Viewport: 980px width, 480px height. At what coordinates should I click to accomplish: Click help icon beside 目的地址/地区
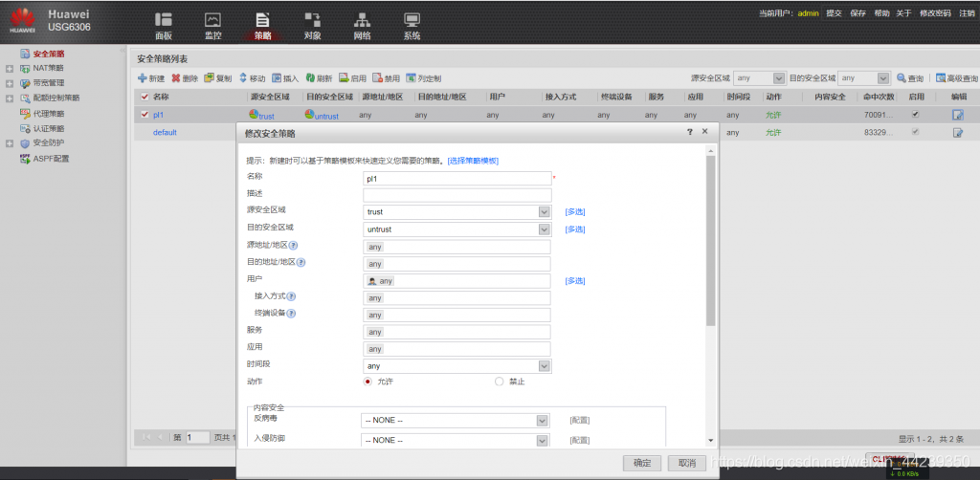coord(301,263)
